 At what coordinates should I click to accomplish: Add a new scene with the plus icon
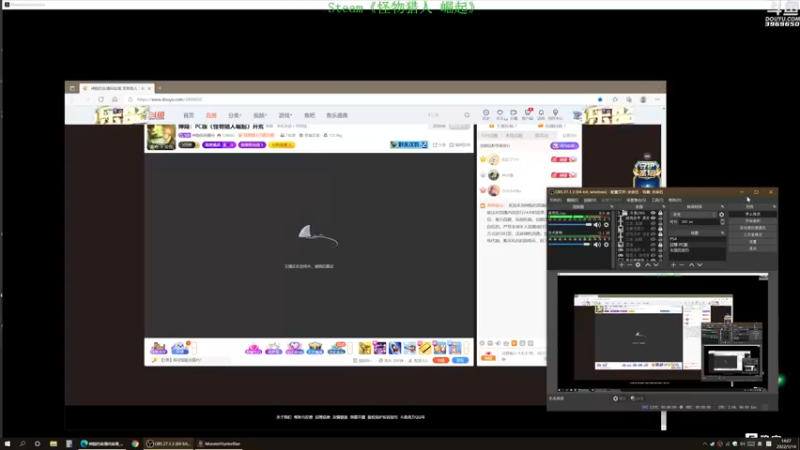(x=673, y=265)
